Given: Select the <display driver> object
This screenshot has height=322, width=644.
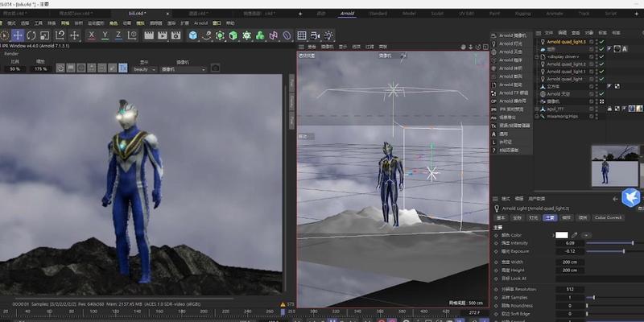Looking at the screenshot, I should coord(563,56).
